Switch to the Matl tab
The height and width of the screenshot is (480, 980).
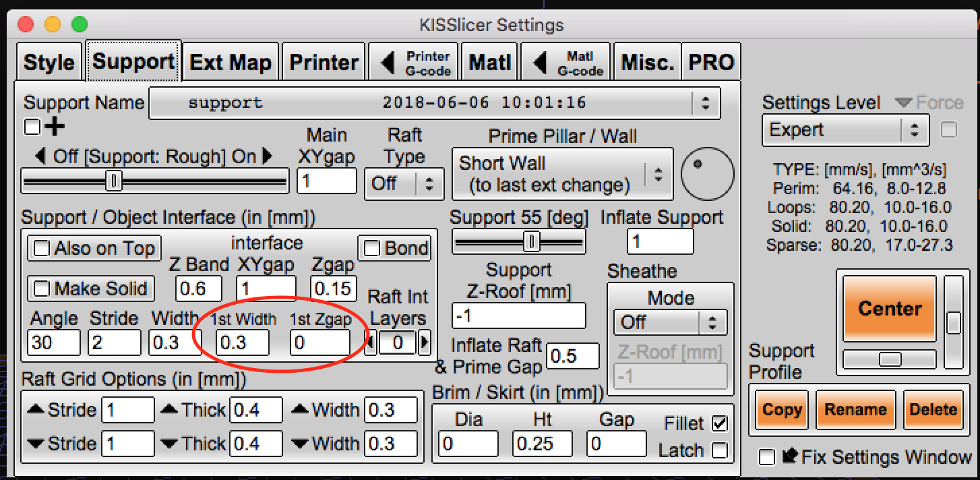490,63
